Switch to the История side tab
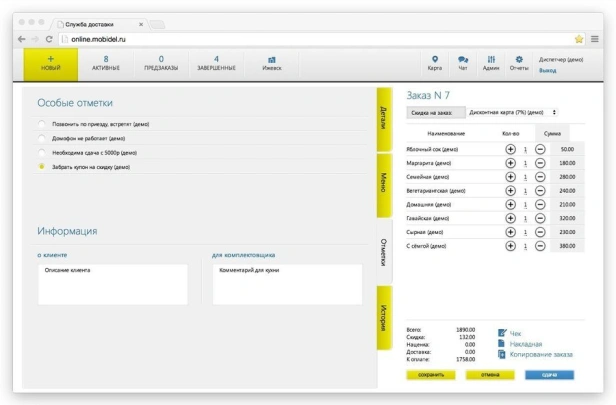The image size is (616, 405). pyautogui.click(x=383, y=318)
